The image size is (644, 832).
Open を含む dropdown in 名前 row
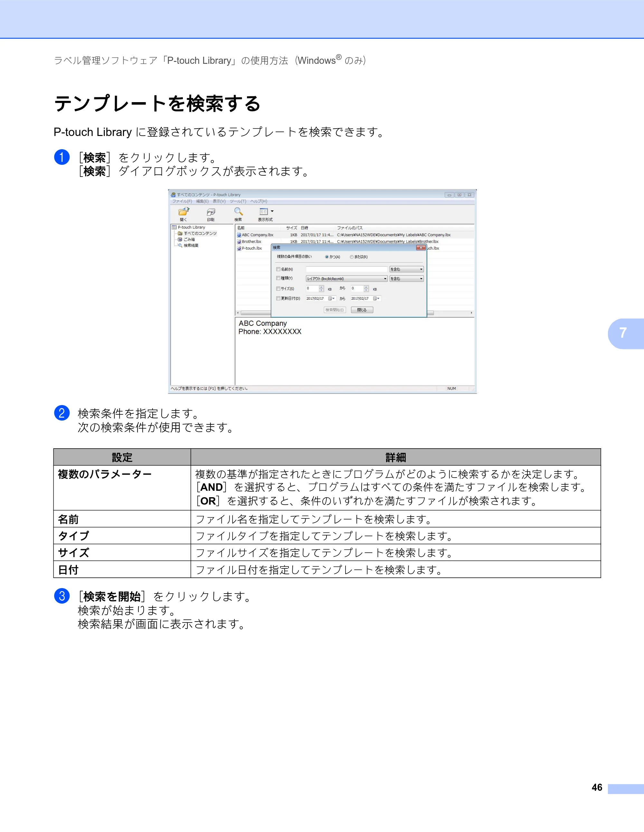coord(406,269)
